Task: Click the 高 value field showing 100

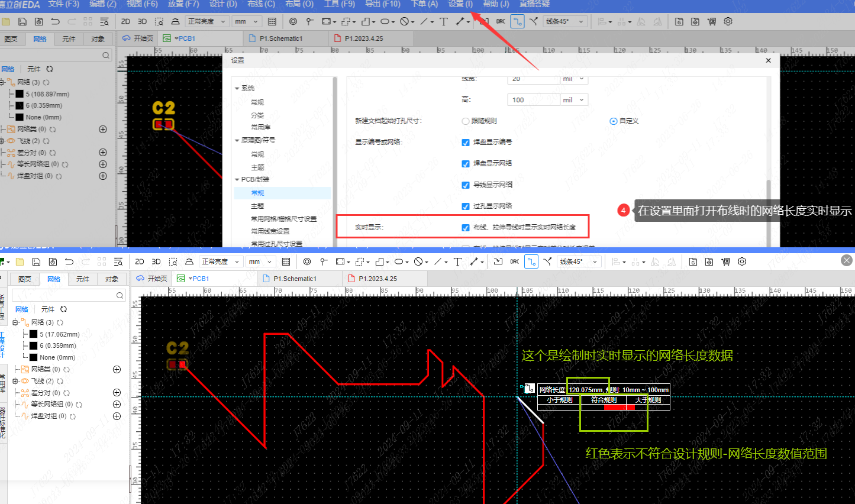Action: click(534, 100)
